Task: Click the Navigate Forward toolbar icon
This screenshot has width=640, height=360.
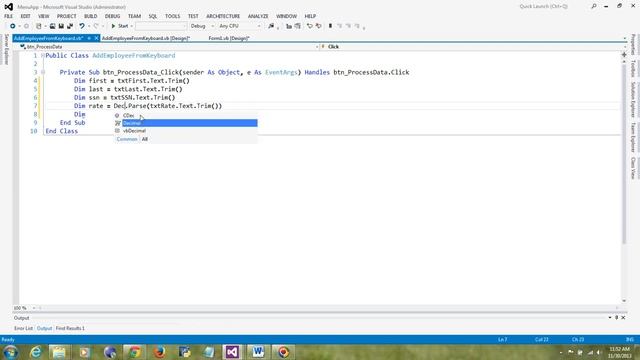Action: [26, 26]
